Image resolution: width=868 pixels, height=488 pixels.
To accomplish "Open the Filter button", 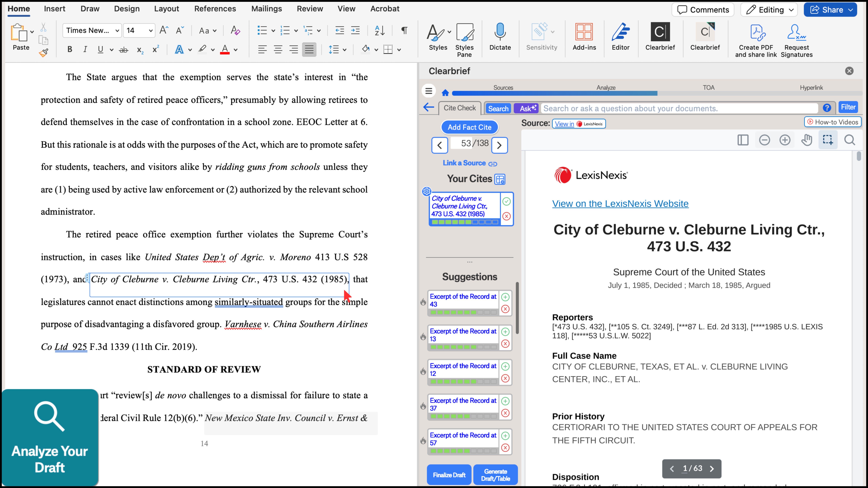I will pyautogui.click(x=848, y=107).
